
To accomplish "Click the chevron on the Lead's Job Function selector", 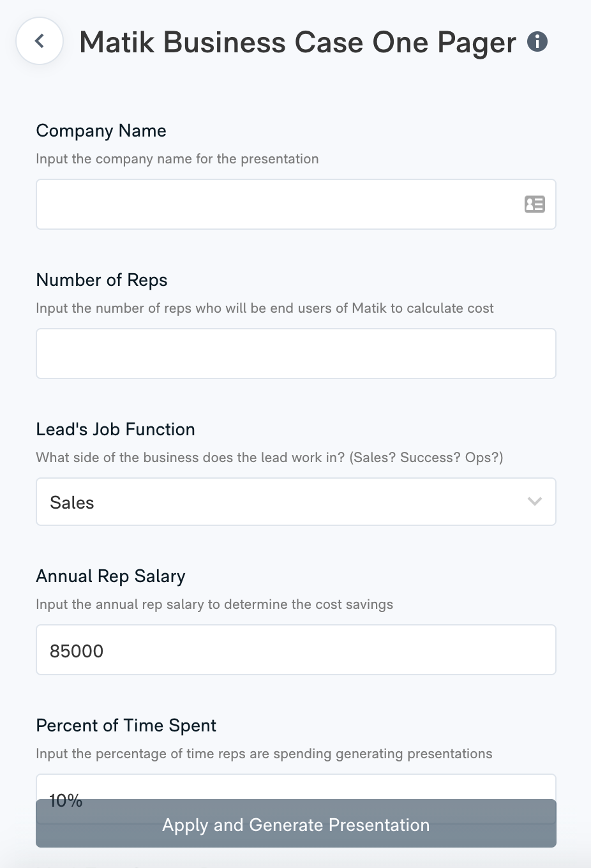I will [x=534, y=502].
